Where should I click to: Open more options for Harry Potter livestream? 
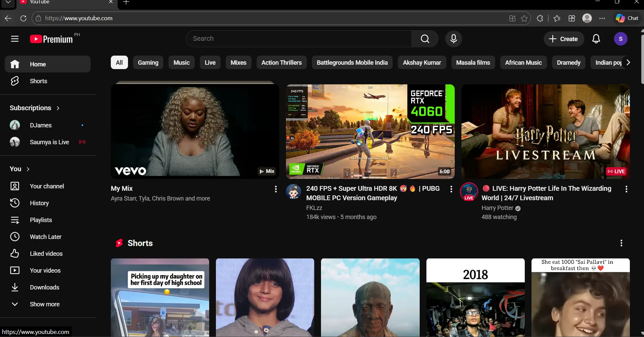pyautogui.click(x=626, y=189)
